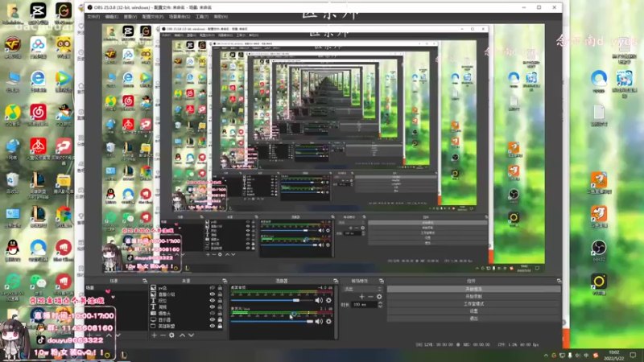
Task: Click the taskbar clock and date
Action: pos(613,355)
